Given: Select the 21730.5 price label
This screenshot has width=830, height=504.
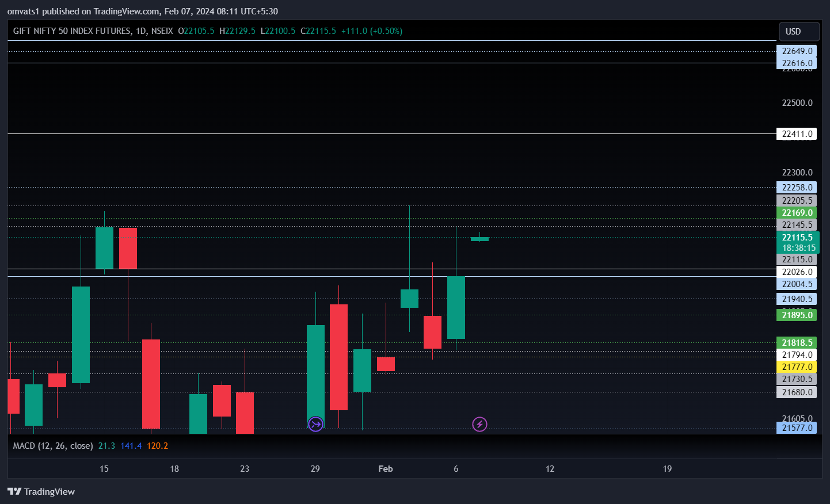Looking at the screenshot, I should (797, 379).
